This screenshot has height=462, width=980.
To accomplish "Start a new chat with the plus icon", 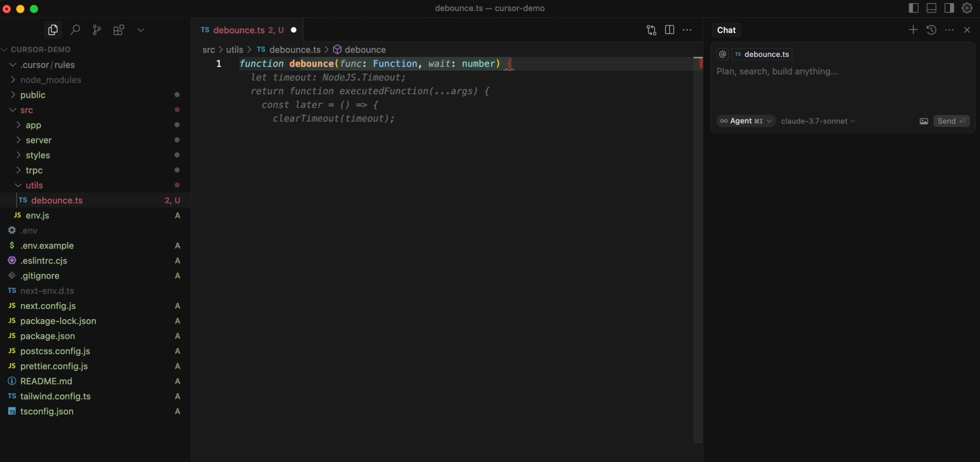I will 913,30.
